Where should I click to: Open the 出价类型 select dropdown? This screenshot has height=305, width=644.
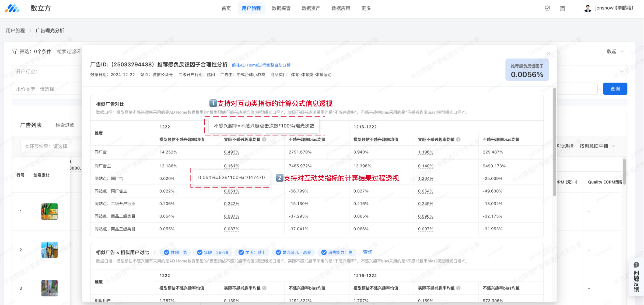point(47,89)
